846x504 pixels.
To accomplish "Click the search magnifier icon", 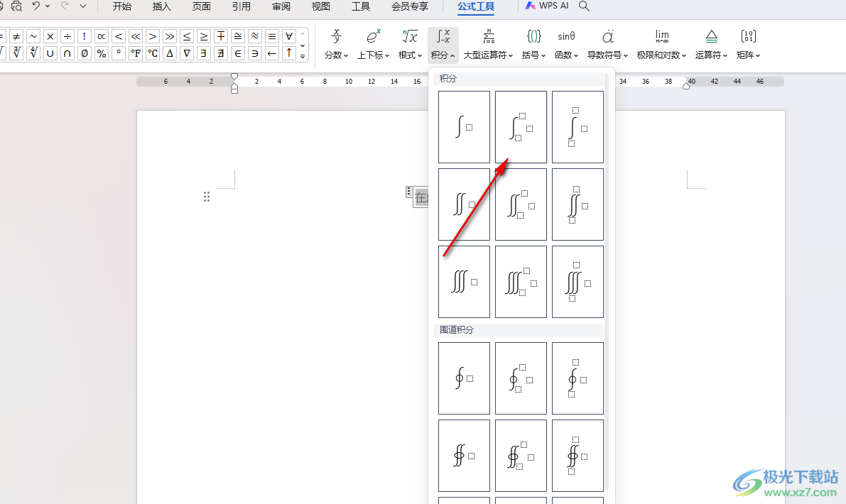I will point(584,6).
